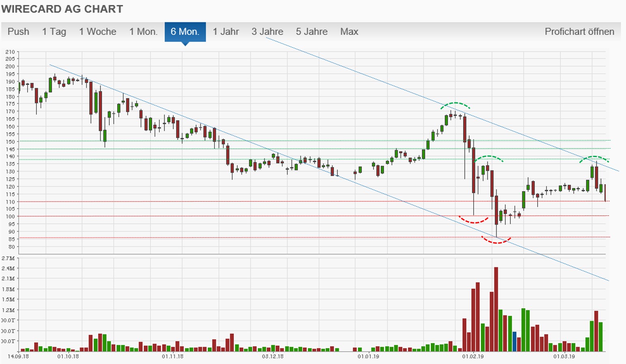The image size is (626, 364).
Task: Select the tallest red volume bar near 01.02.19
Action: pos(495,308)
